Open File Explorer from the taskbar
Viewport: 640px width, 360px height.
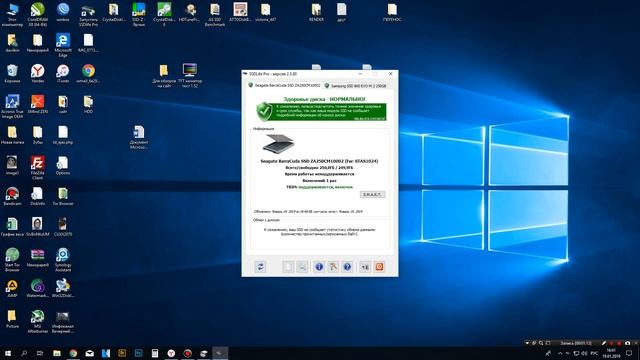[57, 353]
